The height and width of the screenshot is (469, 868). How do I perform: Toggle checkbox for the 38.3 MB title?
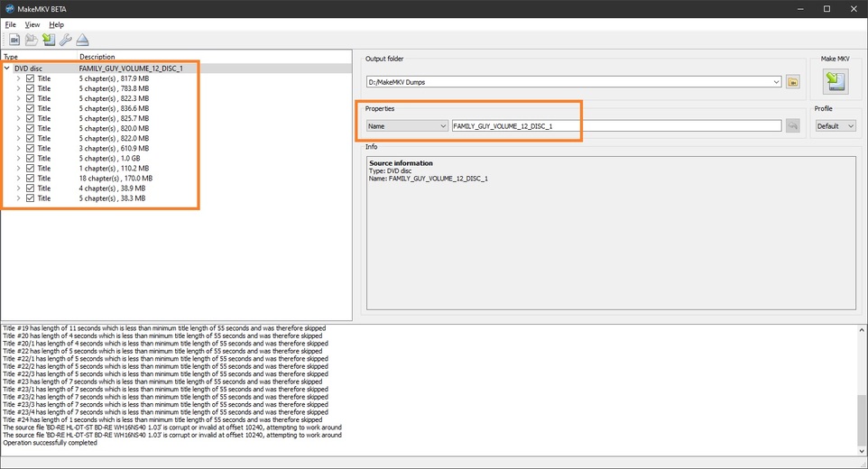[30, 198]
